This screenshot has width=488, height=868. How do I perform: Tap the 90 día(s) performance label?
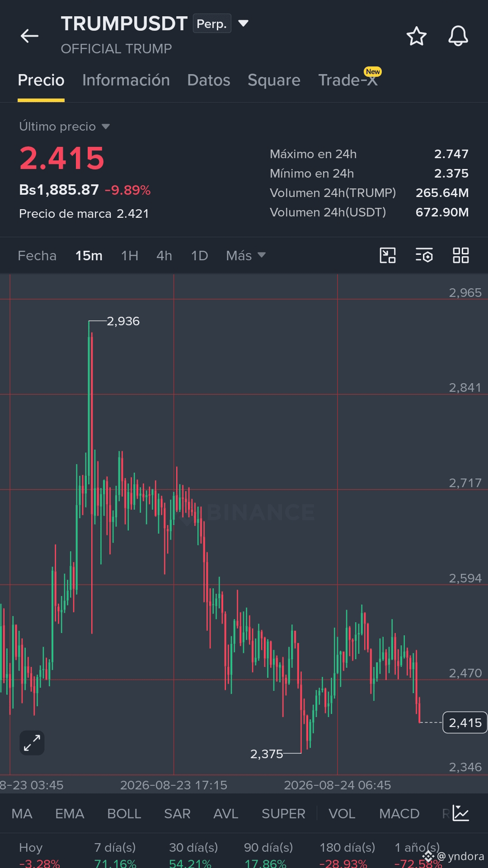[268, 847]
